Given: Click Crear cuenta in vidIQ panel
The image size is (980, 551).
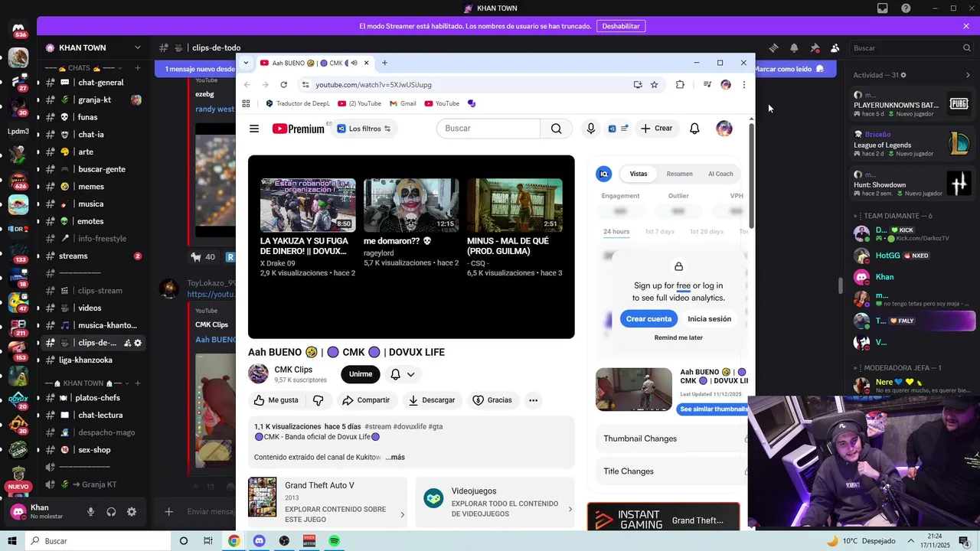Looking at the screenshot, I should pyautogui.click(x=648, y=319).
